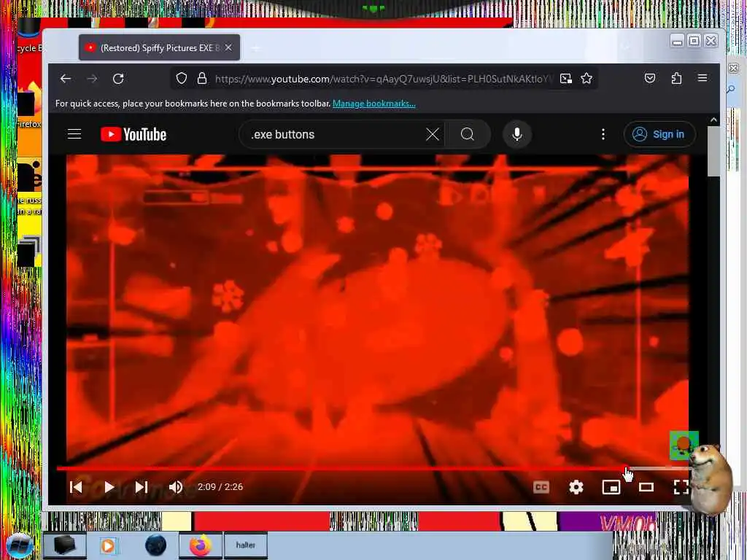The height and width of the screenshot is (560, 747).
Task: Open Firefox from the taskbar
Action: [x=201, y=545]
